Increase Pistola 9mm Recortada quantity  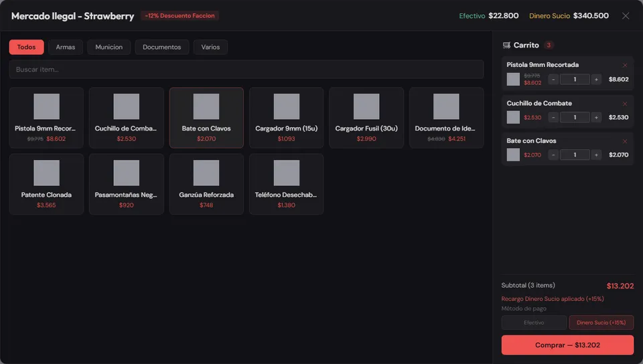tap(596, 80)
